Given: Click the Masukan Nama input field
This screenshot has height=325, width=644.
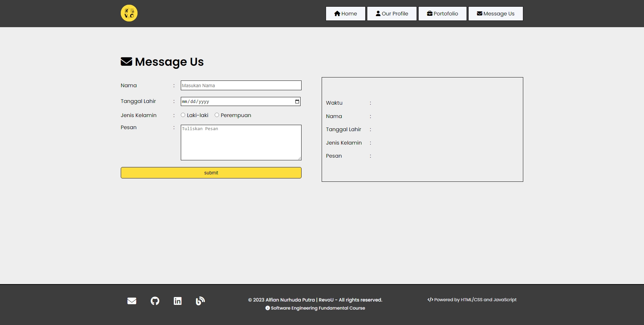Looking at the screenshot, I should click(x=241, y=85).
